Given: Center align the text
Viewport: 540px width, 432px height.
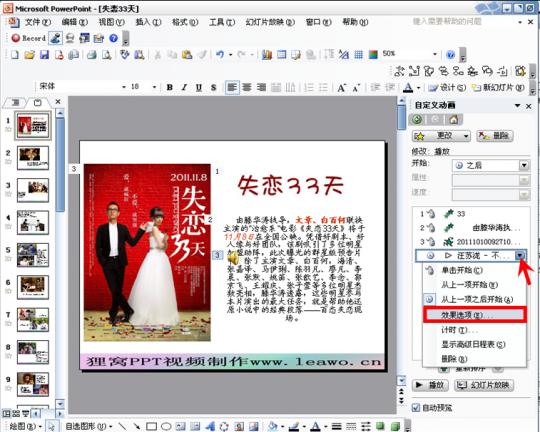Looking at the screenshot, I should pos(247,87).
